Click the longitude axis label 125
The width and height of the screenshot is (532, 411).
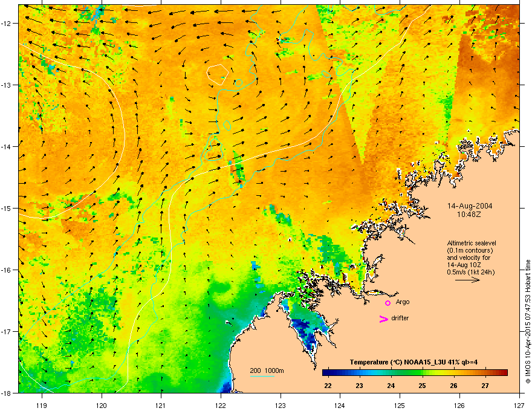[x=400, y=406]
